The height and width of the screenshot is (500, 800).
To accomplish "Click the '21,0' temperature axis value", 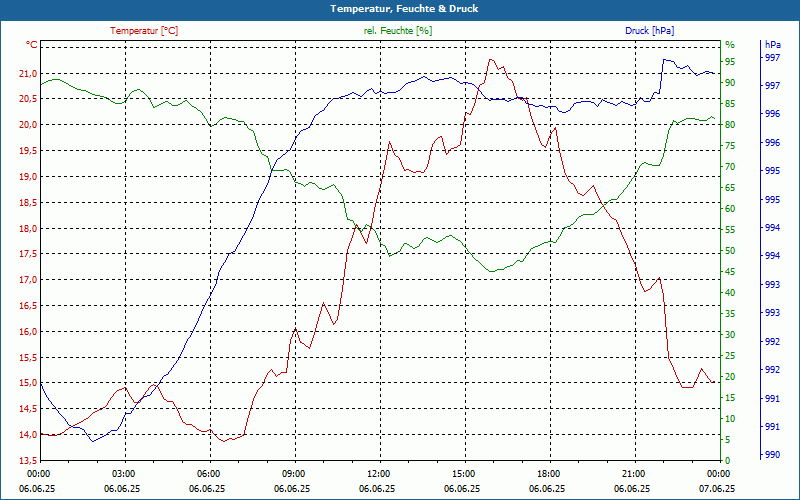I will [28, 73].
